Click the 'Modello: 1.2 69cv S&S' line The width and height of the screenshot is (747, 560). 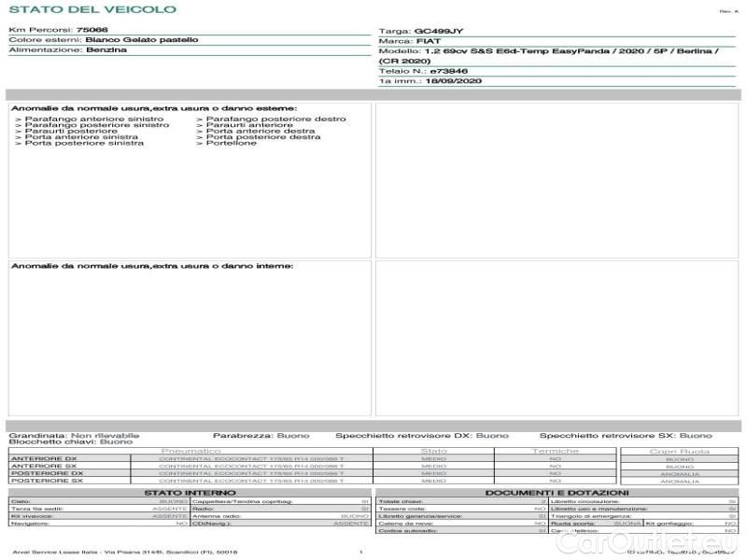[x=549, y=56]
